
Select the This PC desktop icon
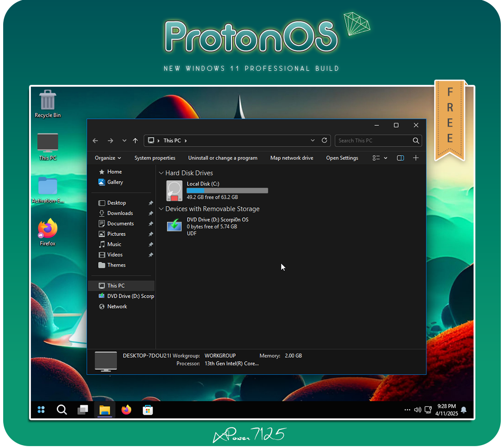48,147
